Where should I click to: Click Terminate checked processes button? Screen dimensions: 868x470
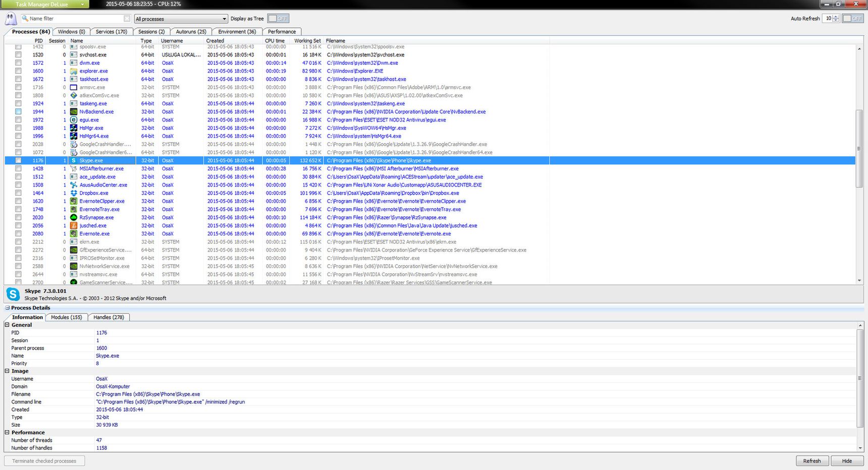[x=44, y=461]
